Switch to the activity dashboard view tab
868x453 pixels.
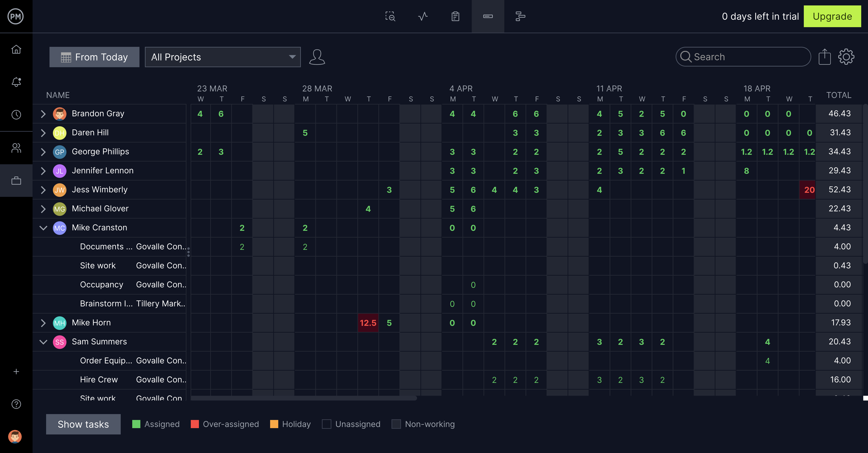[423, 16]
